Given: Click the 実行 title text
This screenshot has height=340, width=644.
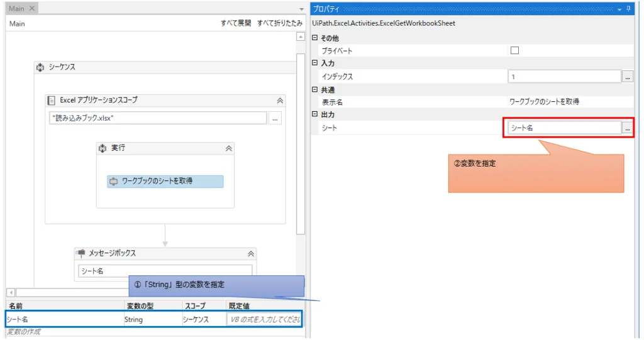Looking at the screenshot, I should click(118, 148).
